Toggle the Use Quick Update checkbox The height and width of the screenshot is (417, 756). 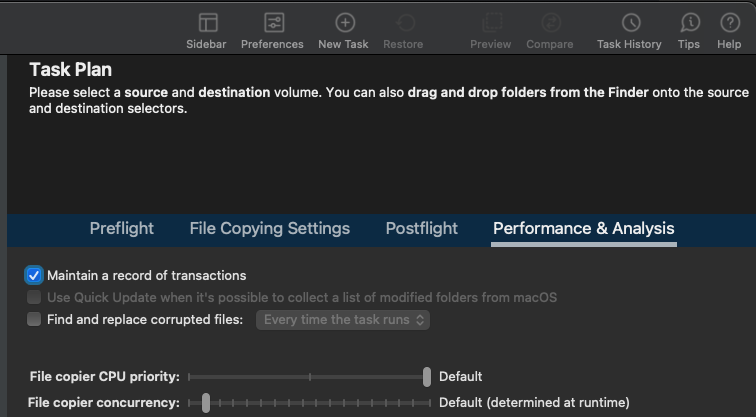35,297
